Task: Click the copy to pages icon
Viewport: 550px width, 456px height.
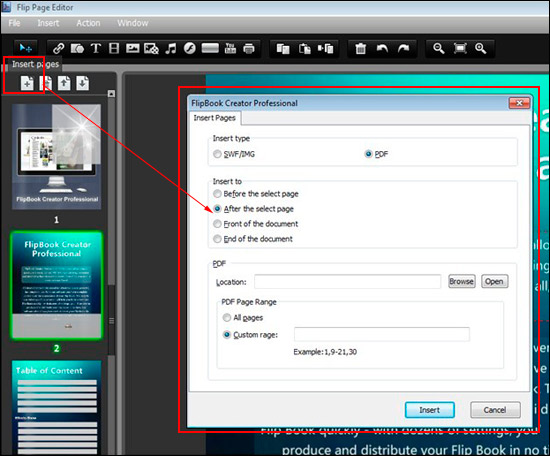Action: coord(326,48)
